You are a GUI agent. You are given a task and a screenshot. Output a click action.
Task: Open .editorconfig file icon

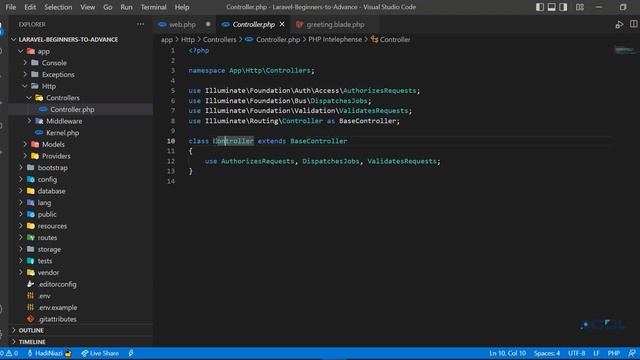click(x=31, y=284)
